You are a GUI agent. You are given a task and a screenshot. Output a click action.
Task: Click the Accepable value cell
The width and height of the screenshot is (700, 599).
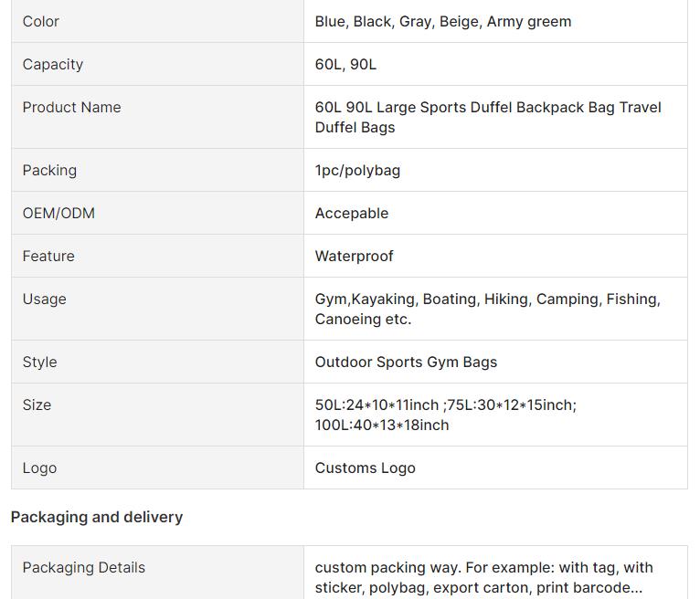[x=352, y=213]
